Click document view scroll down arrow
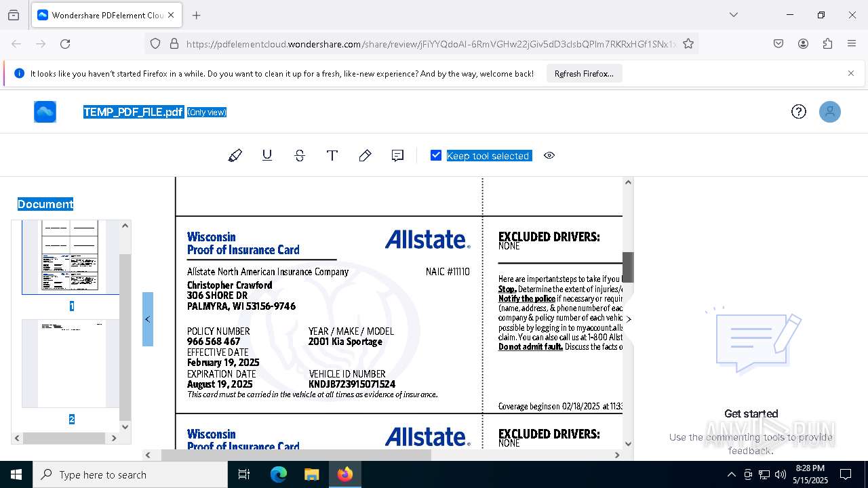 628,444
